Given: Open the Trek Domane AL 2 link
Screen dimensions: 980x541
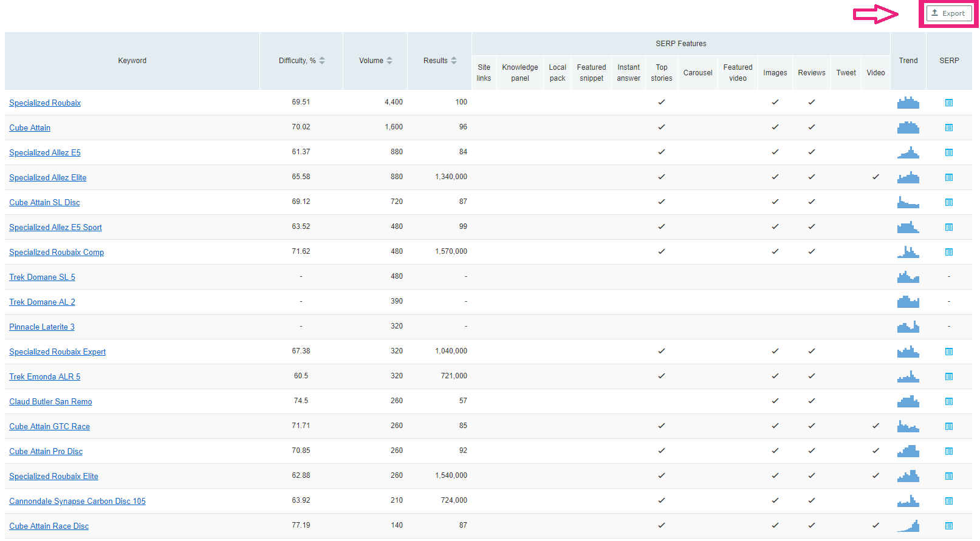Looking at the screenshot, I should 42,302.
